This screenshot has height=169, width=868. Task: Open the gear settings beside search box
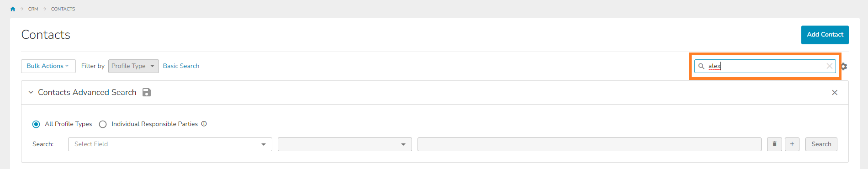[844, 66]
